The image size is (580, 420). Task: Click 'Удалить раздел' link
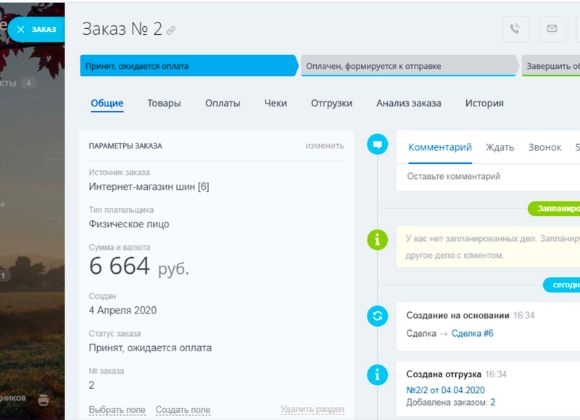point(312,409)
